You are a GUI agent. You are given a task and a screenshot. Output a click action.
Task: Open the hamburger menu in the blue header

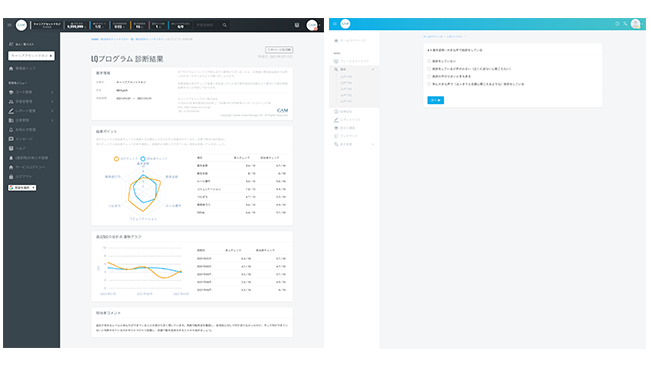(335, 24)
